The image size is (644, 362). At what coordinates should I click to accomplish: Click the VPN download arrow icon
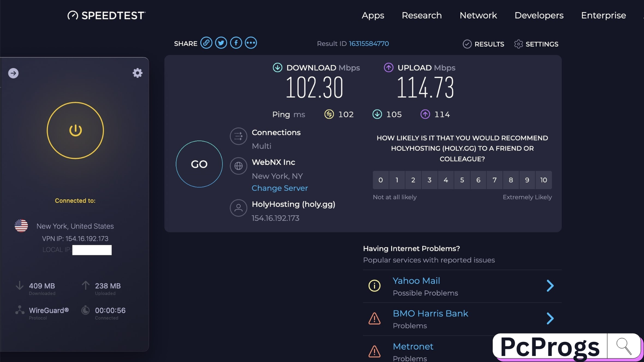coord(19,286)
